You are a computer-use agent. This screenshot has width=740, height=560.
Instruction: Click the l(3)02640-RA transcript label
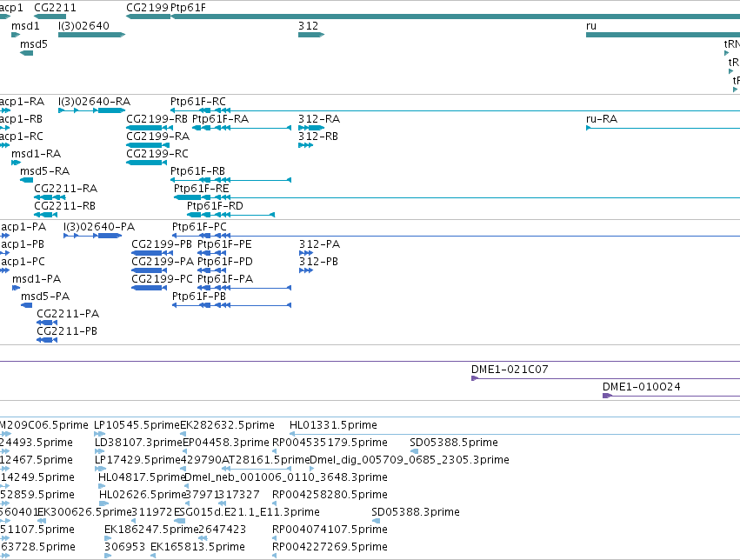[94, 102]
